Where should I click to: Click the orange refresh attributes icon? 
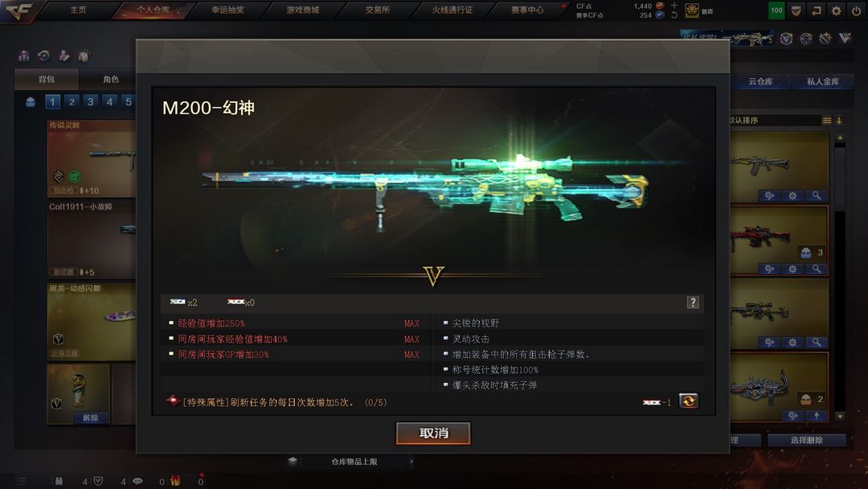689,401
